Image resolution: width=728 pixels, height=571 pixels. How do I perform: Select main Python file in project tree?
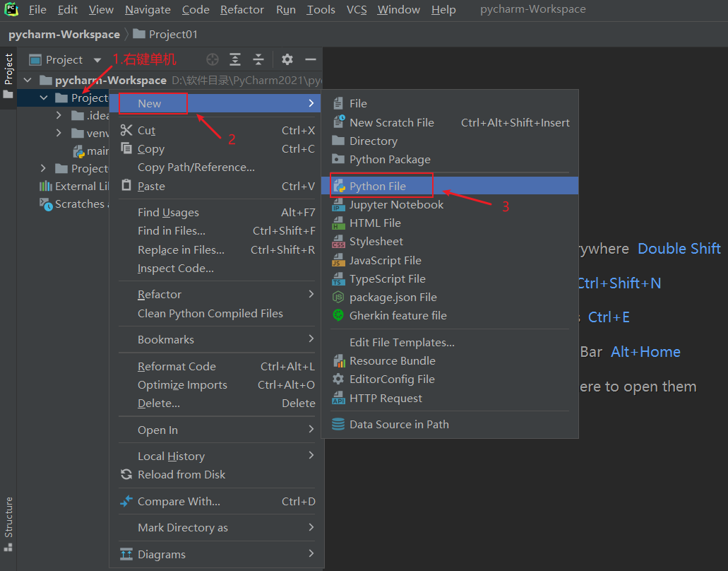click(x=91, y=151)
